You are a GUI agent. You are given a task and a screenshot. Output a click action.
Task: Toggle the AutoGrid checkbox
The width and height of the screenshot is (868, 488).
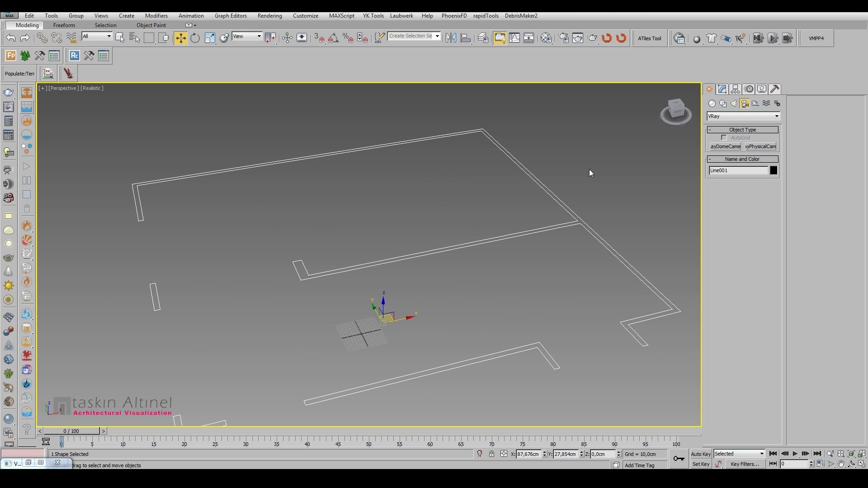point(724,138)
